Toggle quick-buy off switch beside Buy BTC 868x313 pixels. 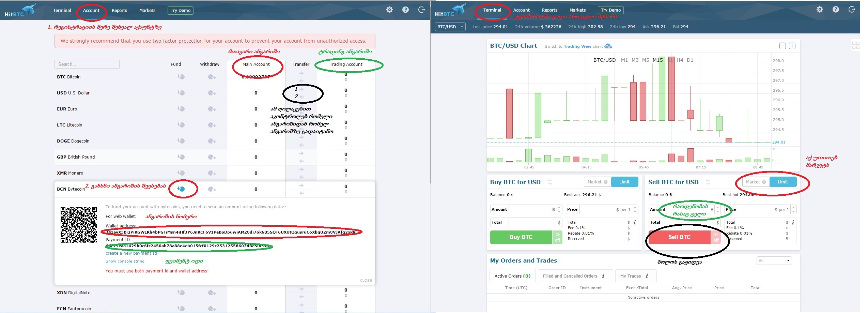557,237
